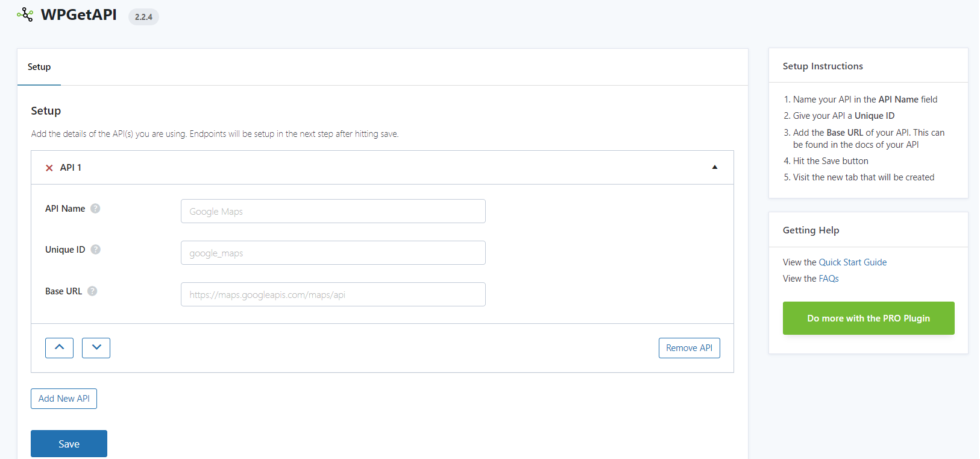Click the Add New API button
Screen dimensions: 980x459
coord(64,399)
